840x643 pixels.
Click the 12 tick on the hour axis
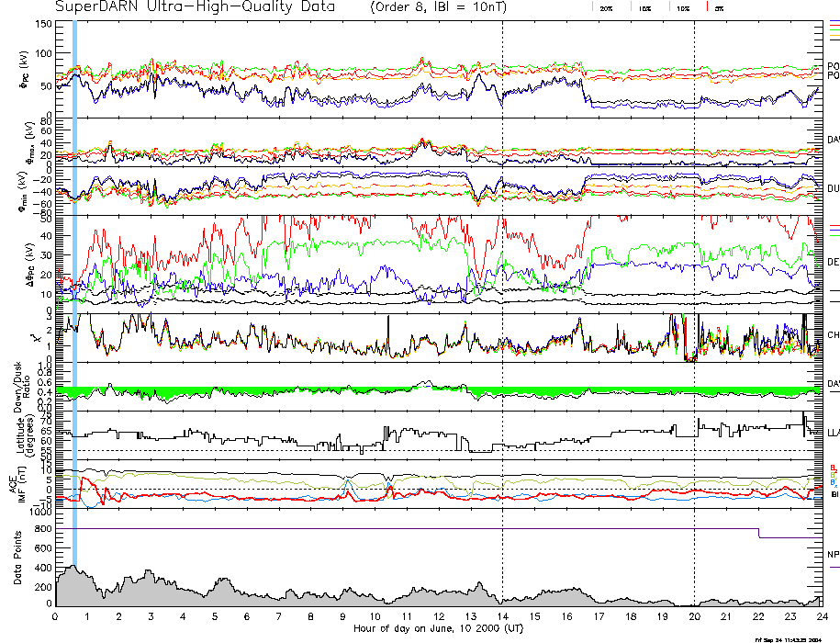click(x=438, y=616)
